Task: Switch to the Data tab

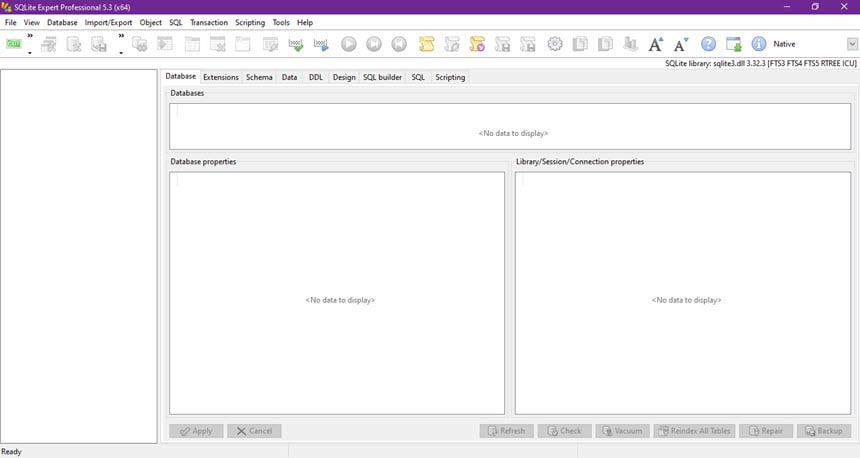Action: coord(290,77)
